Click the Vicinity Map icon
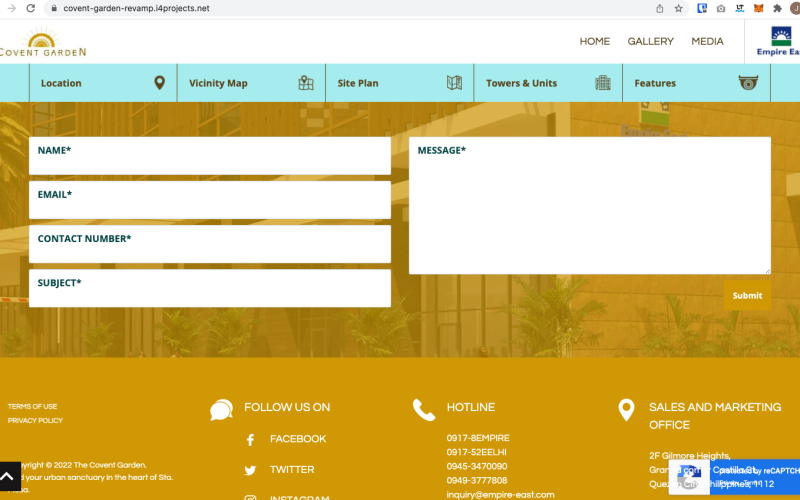This screenshot has height=500, width=800. 306,83
